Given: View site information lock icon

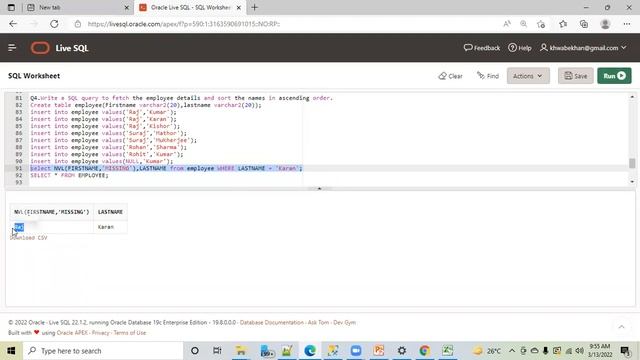Looking at the screenshot, I should click(x=78, y=24).
